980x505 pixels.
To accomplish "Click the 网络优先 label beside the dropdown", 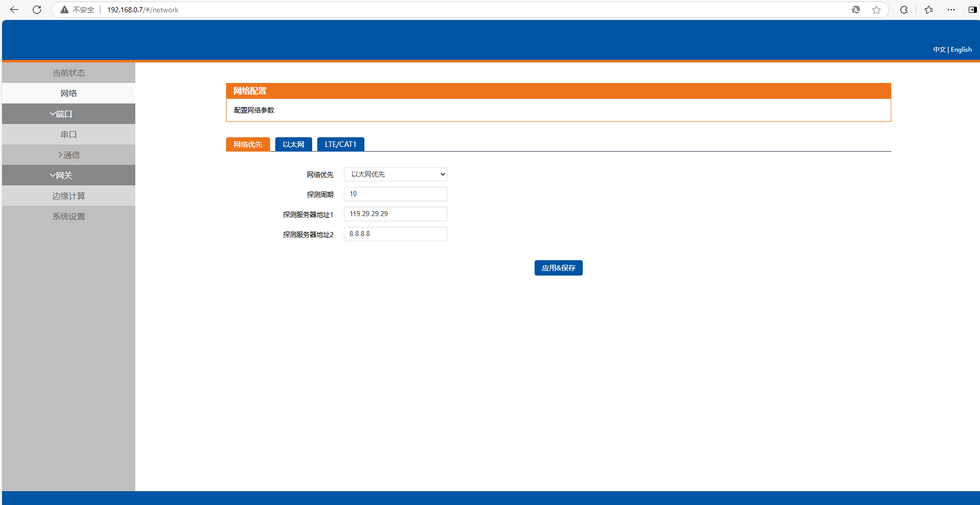I will point(320,175).
